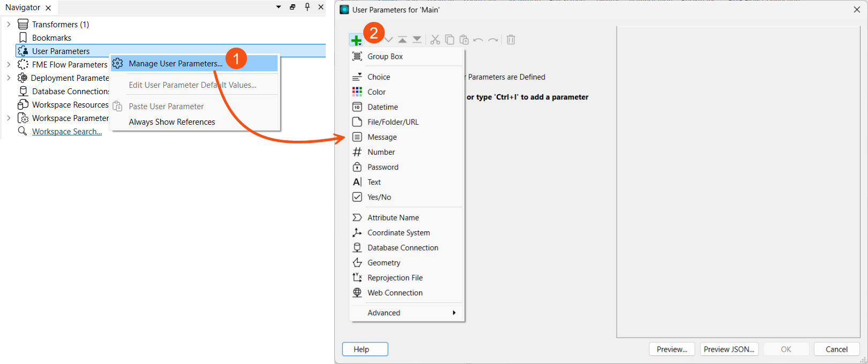Select Yes/No checkbox parameter type
Viewport: 868px width, 364px height.
[x=379, y=197]
